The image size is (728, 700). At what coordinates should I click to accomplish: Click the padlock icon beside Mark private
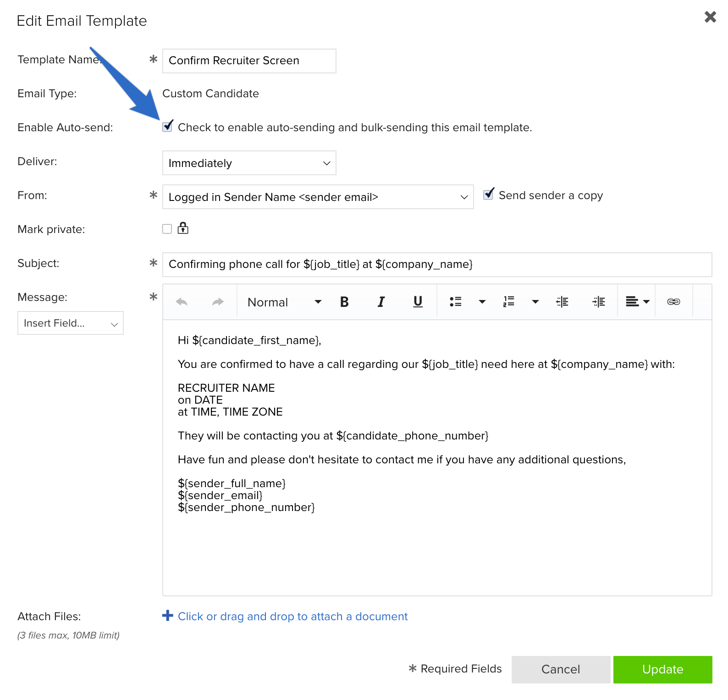(183, 228)
